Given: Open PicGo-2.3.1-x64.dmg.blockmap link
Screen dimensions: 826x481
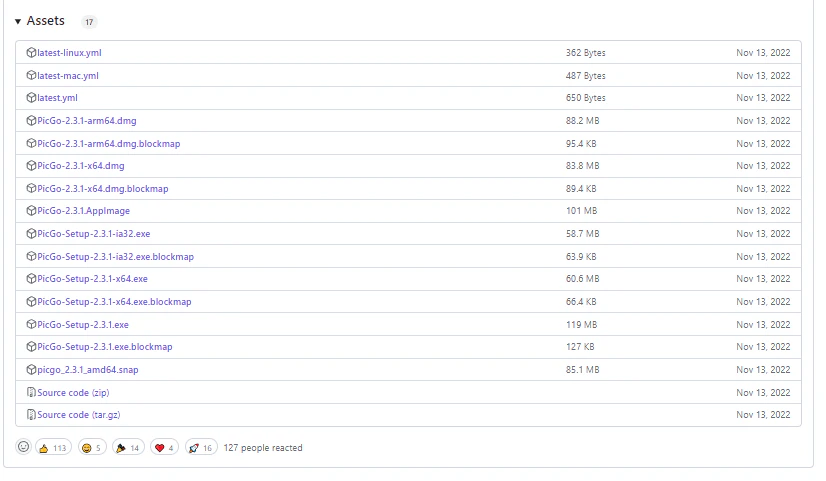Looking at the screenshot, I should [x=103, y=189].
